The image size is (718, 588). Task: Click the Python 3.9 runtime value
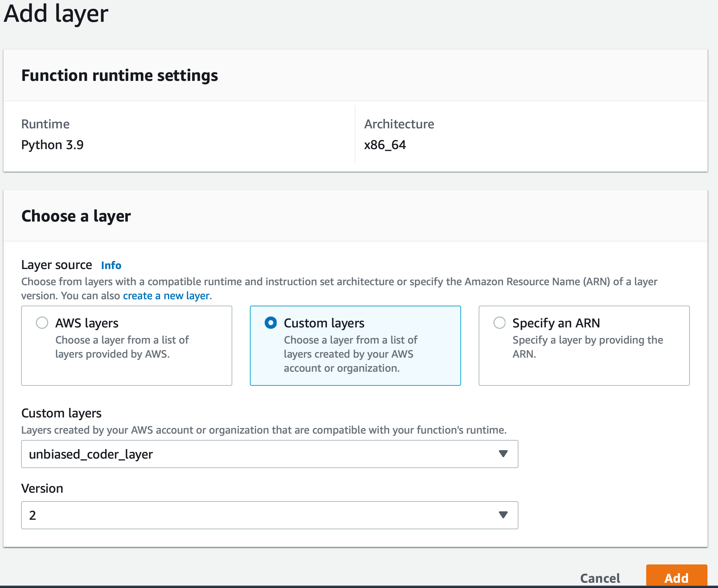click(52, 145)
